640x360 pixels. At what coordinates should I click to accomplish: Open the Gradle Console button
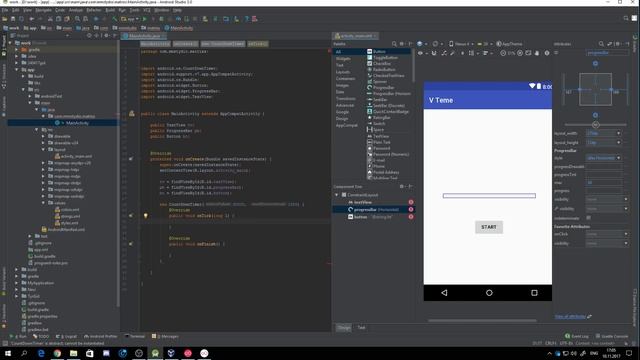tap(612, 336)
